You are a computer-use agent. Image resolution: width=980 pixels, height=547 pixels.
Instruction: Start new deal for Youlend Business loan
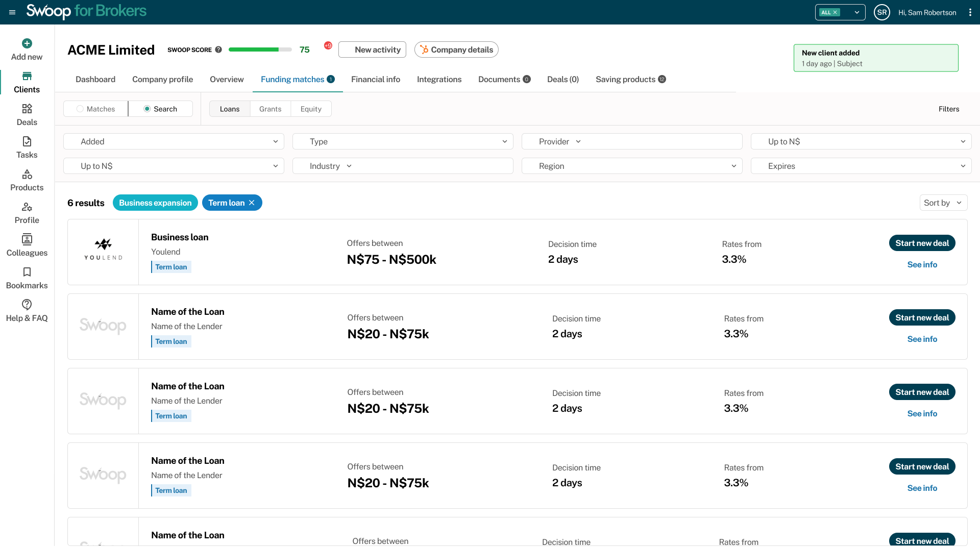click(922, 243)
